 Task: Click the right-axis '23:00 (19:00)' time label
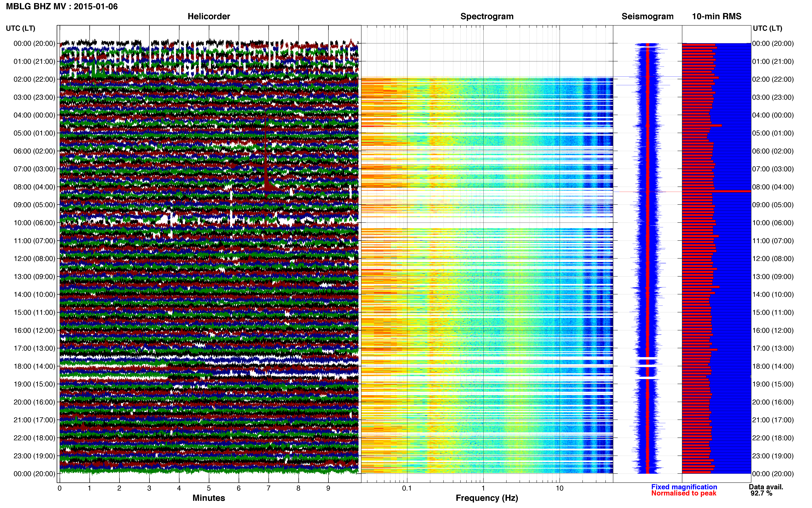(773, 456)
